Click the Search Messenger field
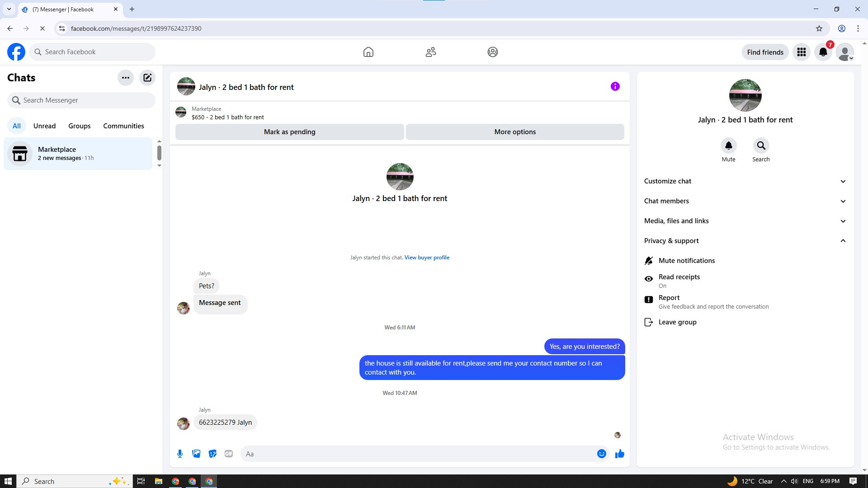This screenshot has width=868, height=488. click(x=81, y=100)
